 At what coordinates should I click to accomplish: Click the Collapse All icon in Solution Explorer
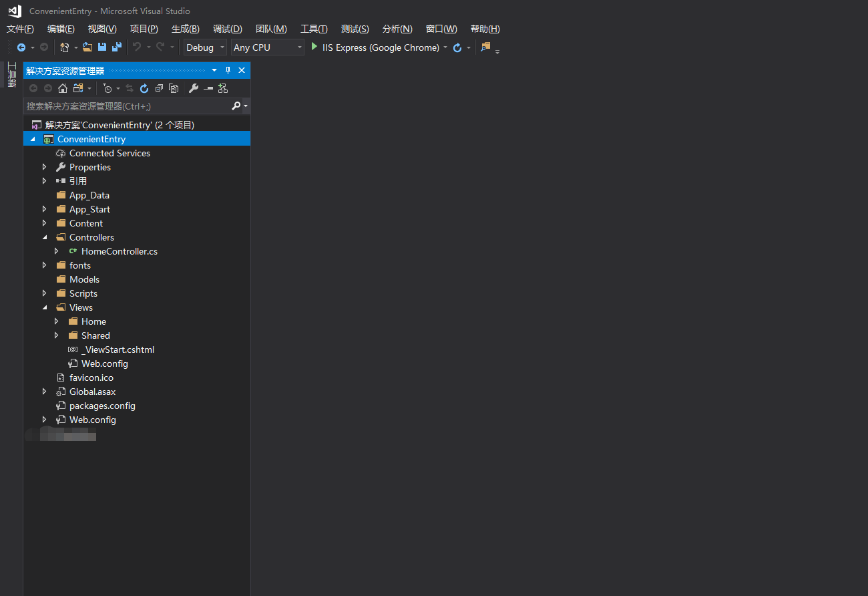[x=159, y=88]
